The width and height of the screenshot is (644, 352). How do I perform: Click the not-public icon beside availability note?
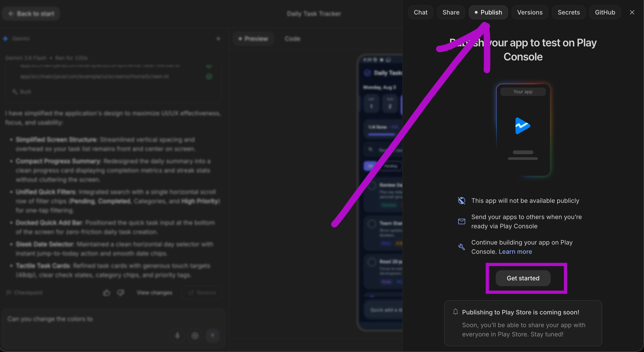pos(461,201)
